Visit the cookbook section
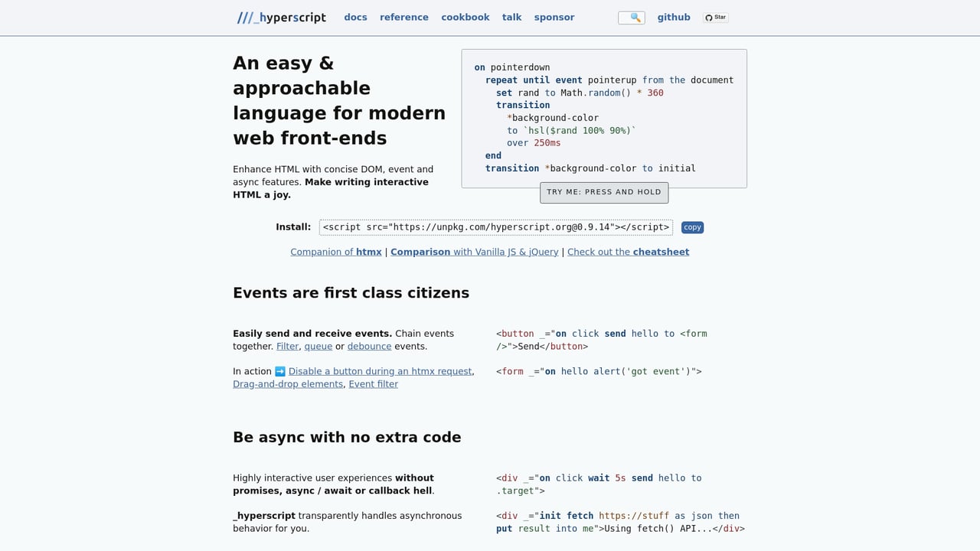The height and width of the screenshot is (551, 980). [465, 17]
